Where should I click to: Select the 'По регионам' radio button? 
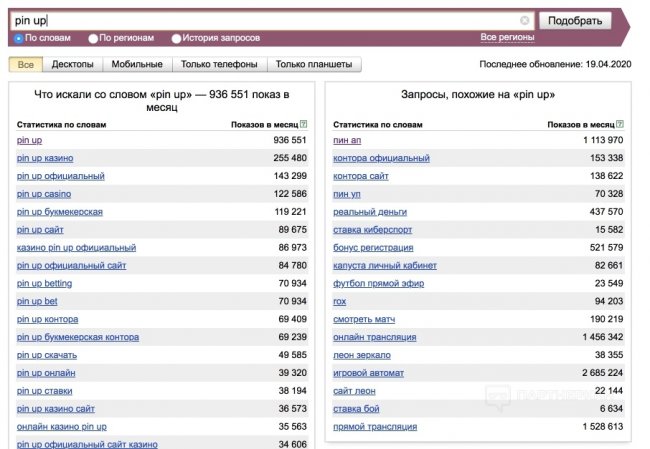[x=93, y=38]
